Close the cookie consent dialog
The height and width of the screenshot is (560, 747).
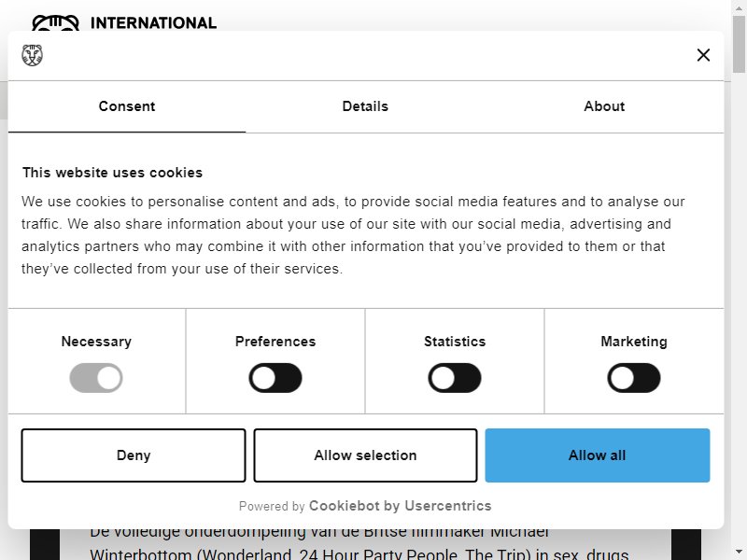coord(703,55)
